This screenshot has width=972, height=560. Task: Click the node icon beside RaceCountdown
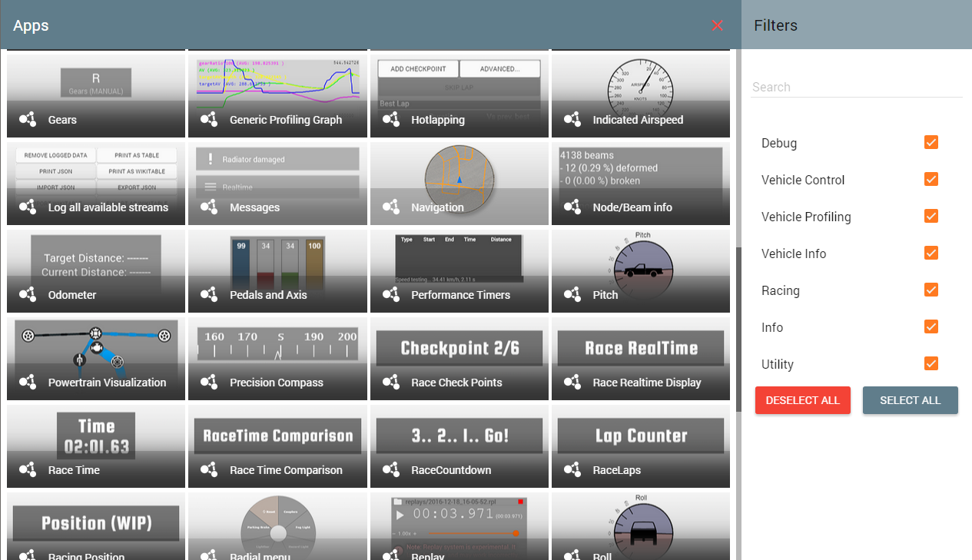391,469
